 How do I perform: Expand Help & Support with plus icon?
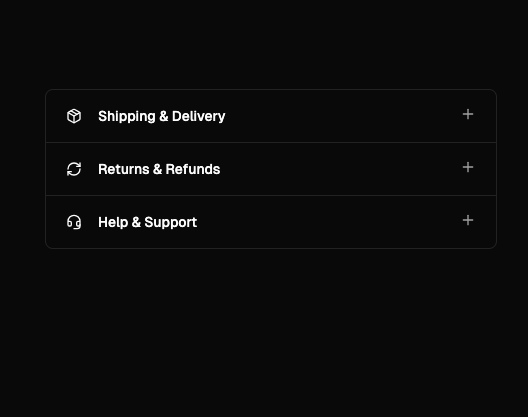click(x=468, y=220)
